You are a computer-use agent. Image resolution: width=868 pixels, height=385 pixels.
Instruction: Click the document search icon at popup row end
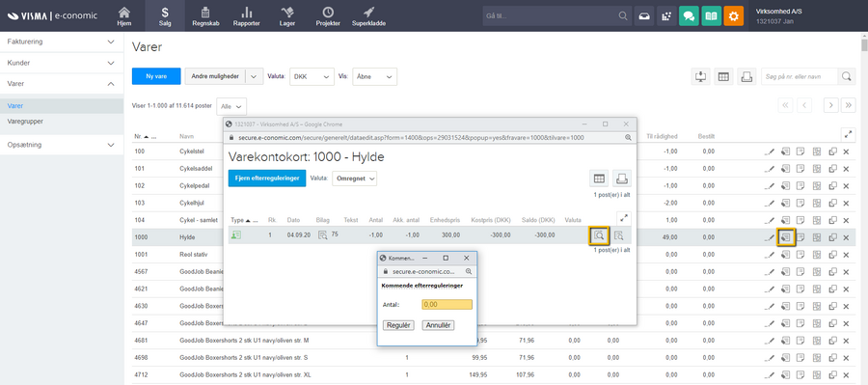point(618,235)
